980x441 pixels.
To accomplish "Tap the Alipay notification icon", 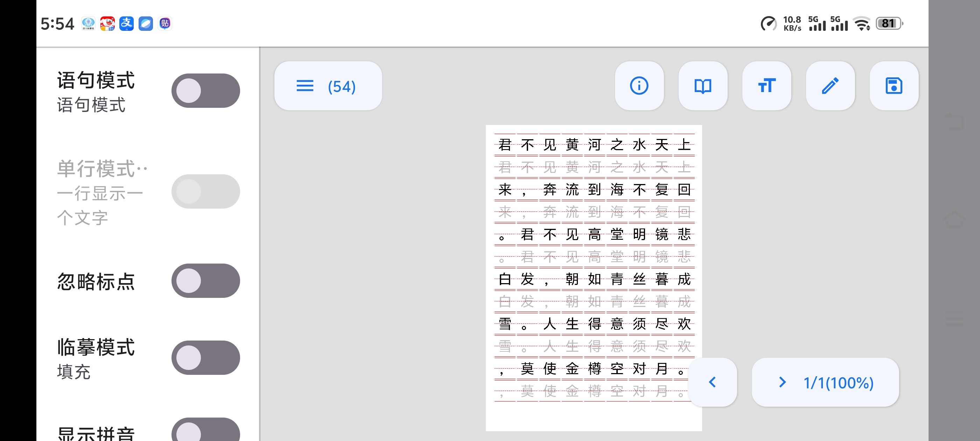I will tap(126, 23).
